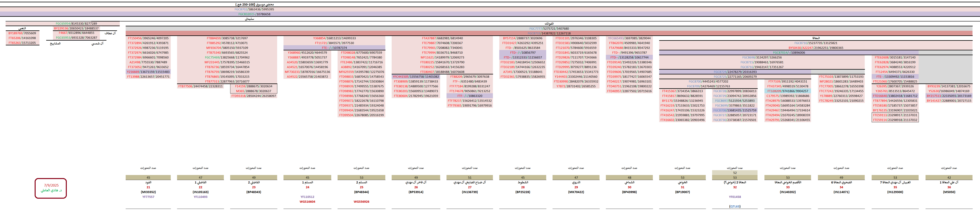Select the FGC7777 gray row
980x210 pixels.
[x=549, y=28]
